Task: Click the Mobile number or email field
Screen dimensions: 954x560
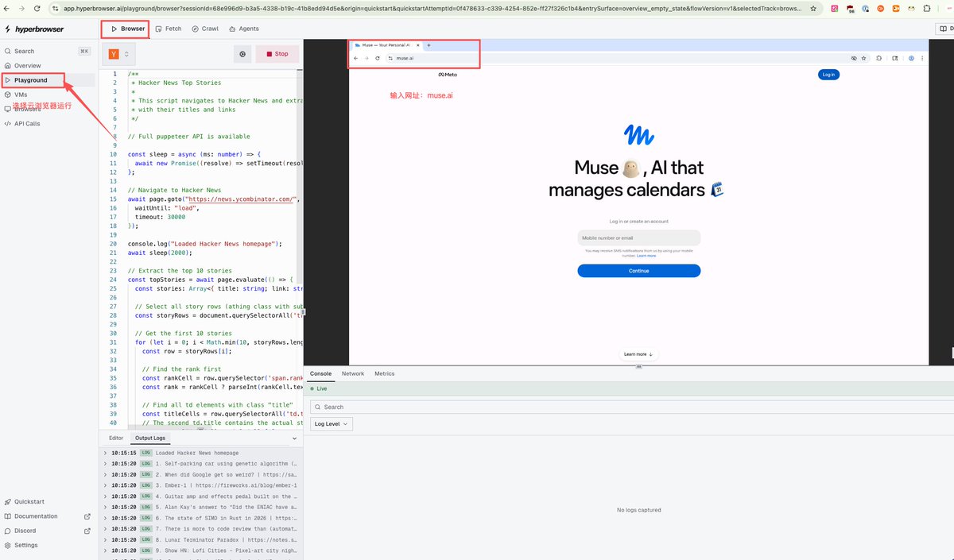Action: click(x=639, y=238)
